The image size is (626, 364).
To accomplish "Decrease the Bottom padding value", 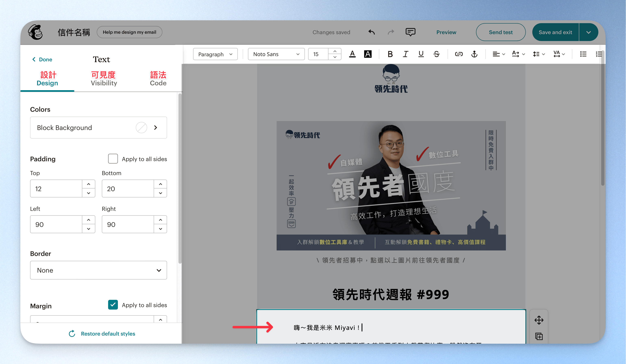I will tap(161, 193).
